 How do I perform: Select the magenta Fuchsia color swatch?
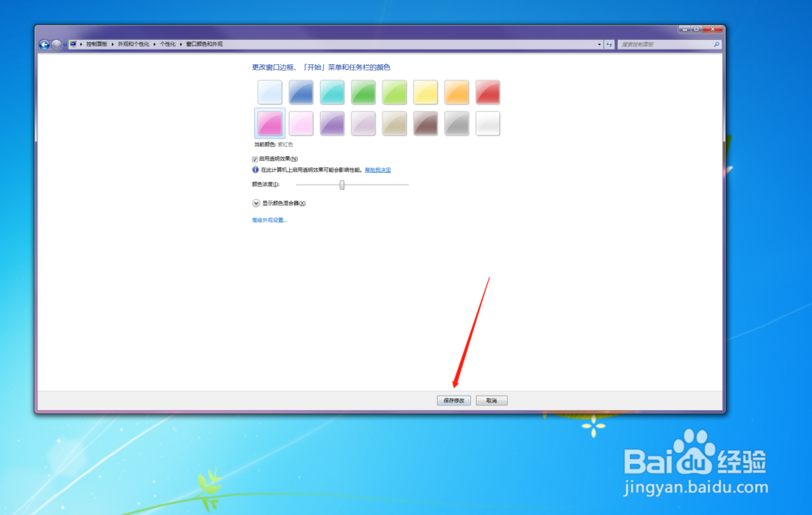270,123
